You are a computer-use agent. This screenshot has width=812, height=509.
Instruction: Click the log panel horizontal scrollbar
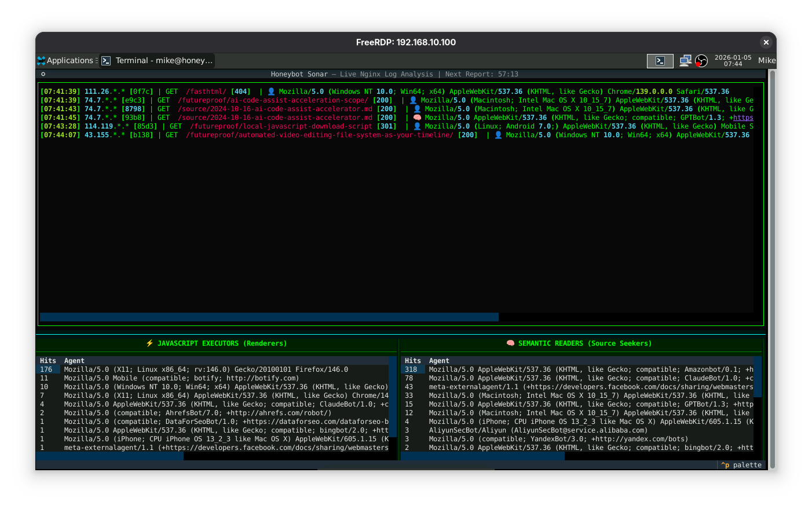(269, 317)
